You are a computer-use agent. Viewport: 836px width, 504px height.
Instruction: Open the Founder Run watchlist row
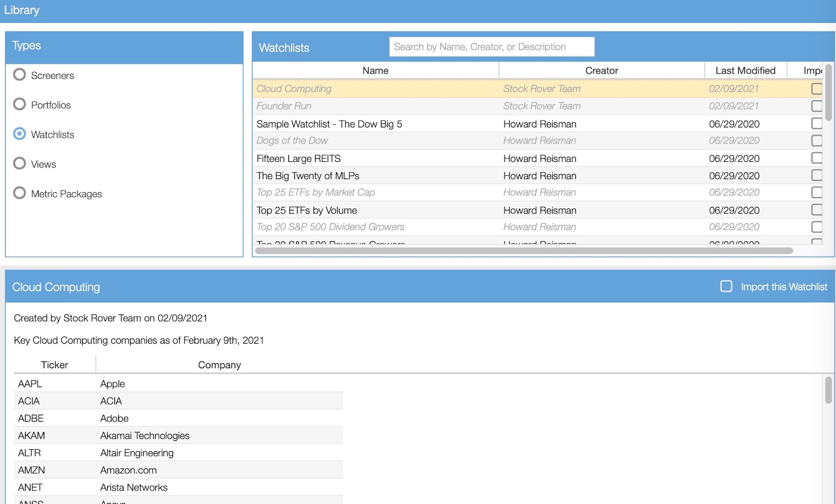(x=538, y=106)
